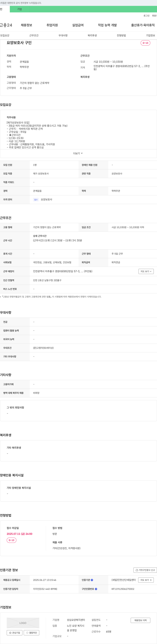Select certifying agency (새일)인천산단새일센터

coord(123,580)
